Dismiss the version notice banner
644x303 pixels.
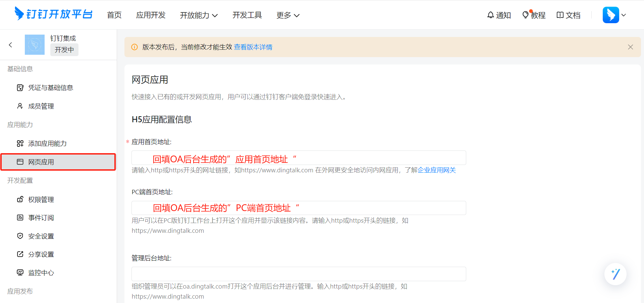click(x=630, y=47)
